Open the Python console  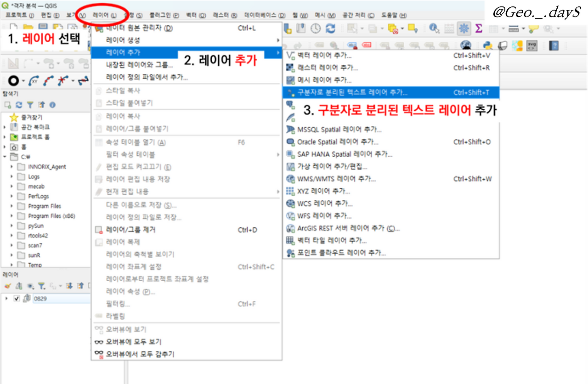[487, 45]
